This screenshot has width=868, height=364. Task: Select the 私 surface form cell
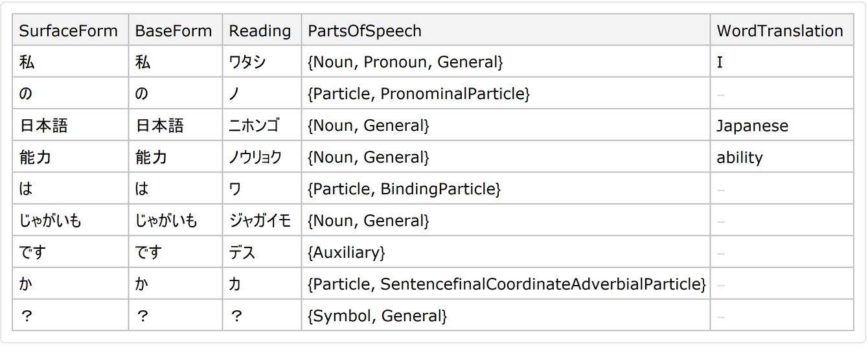[x=28, y=62]
